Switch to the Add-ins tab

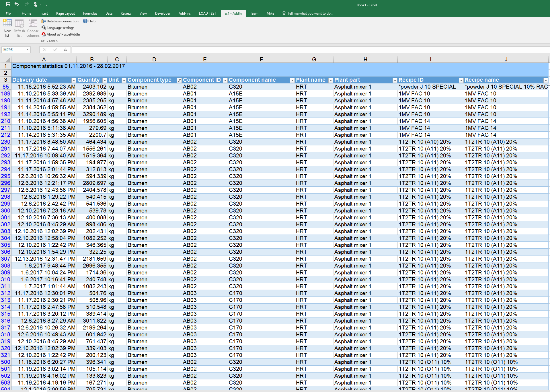(185, 13)
